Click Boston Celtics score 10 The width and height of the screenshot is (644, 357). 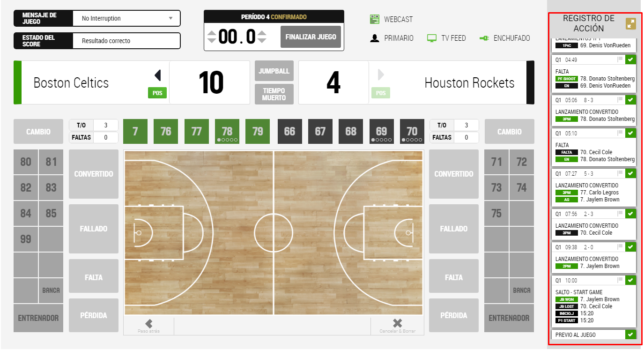[211, 83]
